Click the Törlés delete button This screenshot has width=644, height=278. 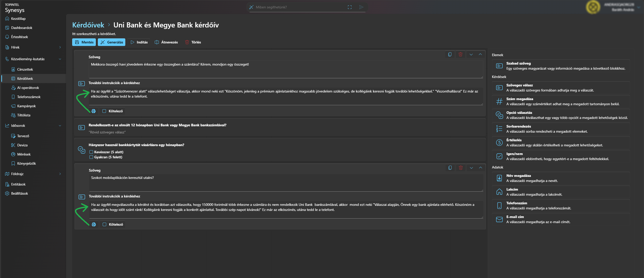193,42
